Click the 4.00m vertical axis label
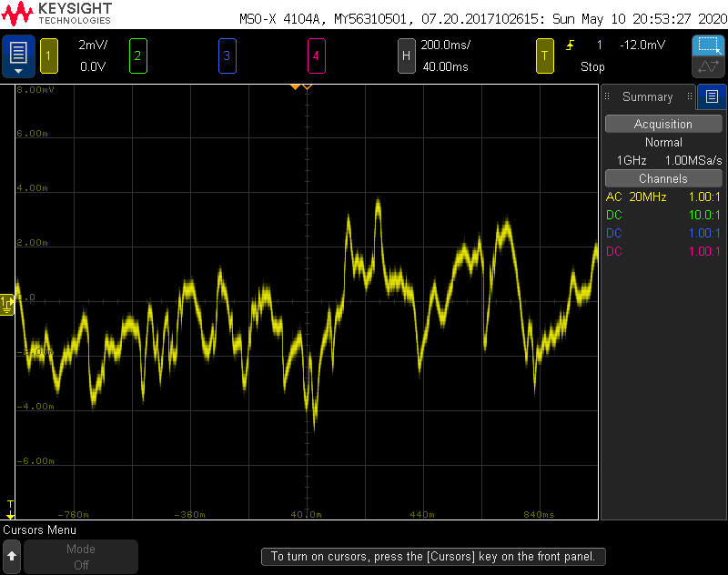 32,188
